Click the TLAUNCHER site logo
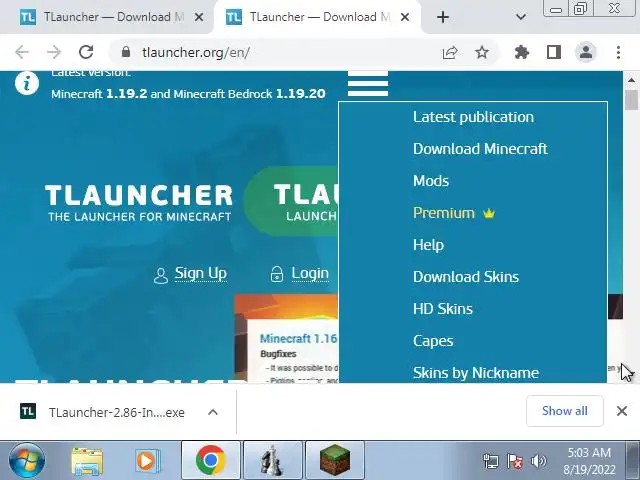Viewport: 640px width, 480px height. (139, 203)
